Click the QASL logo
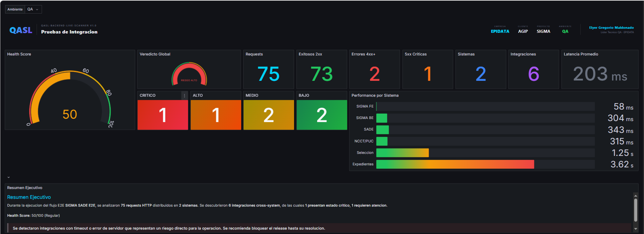Image resolution: width=644 pixels, height=234 pixels. 21,30
